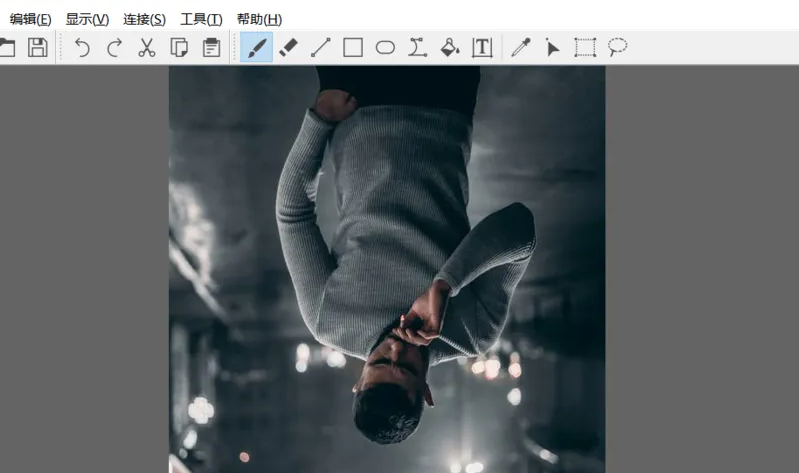This screenshot has height=473, width=799.
Task: Select the Brush tool
Action: coord(257,47)
